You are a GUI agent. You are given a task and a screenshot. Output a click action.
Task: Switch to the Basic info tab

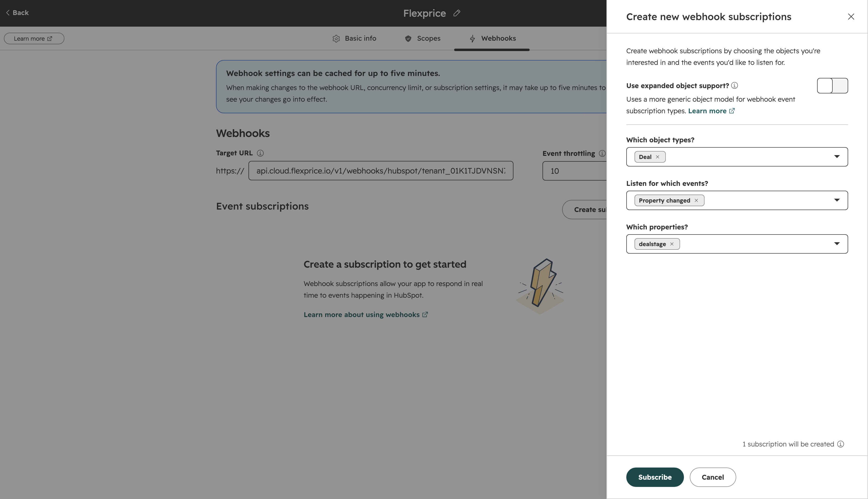(x=354, y=38)
